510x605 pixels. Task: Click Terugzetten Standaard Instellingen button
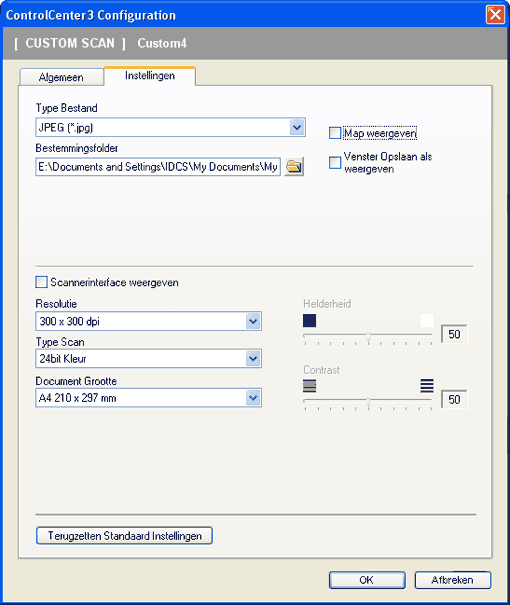(124, 536)
